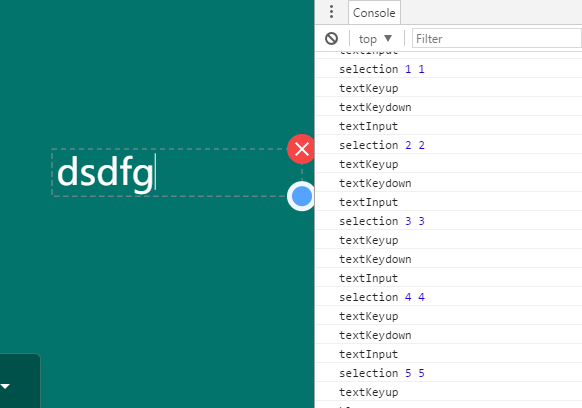Image resolution: width=582 pixels, height=408 pixels.
Task: Click textKeydown log above selection 5 5
Action: (x=448, y=335)
